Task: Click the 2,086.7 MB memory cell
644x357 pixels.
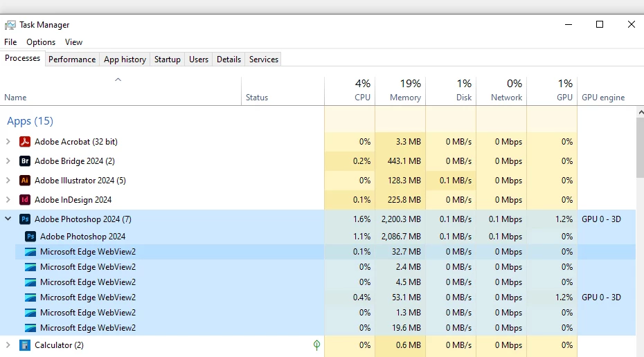Action: [x=401, y=237]
